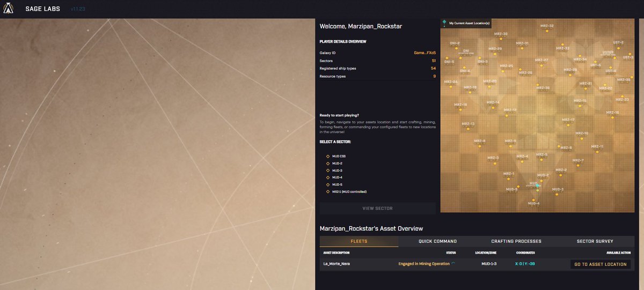This screenshot has height=290, width=644.
Task: Click the Registered ship types value 54
Action: [x=433, y=68]
